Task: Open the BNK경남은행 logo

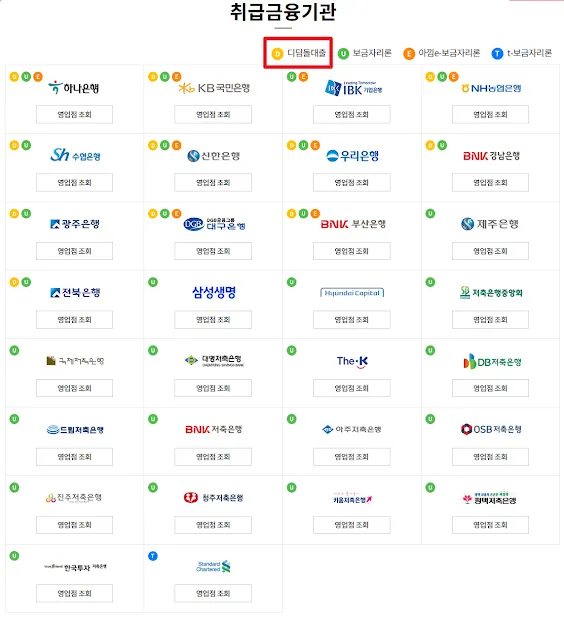Action: click(x=491, y=156)
